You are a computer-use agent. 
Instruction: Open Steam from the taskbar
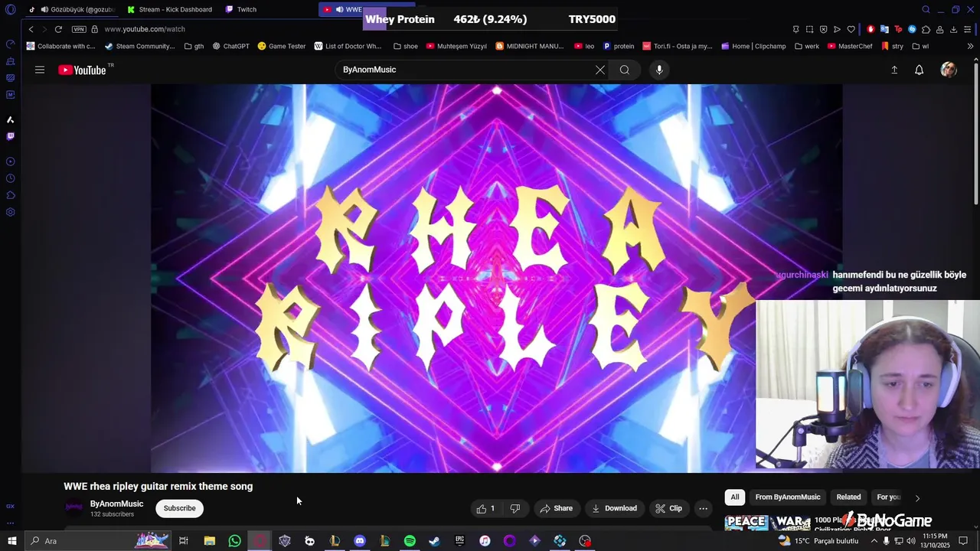pos(434,541)
